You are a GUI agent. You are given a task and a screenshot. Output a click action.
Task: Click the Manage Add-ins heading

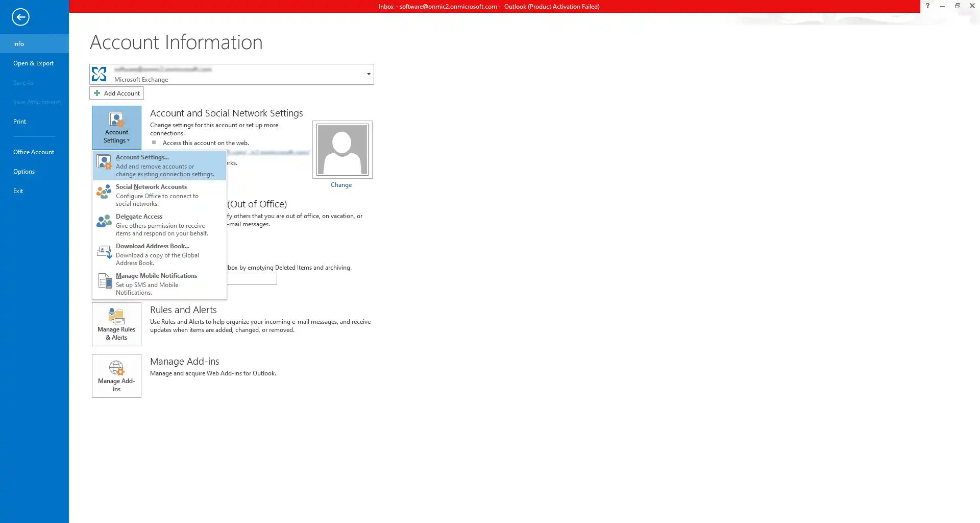(x=184, y=361)
